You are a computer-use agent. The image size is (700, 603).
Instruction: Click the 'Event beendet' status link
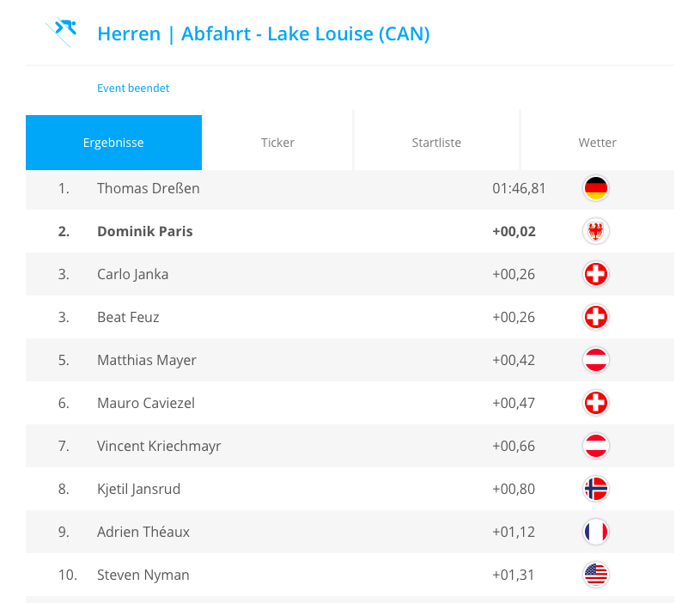pyautogui.click(x=133, y=88)
